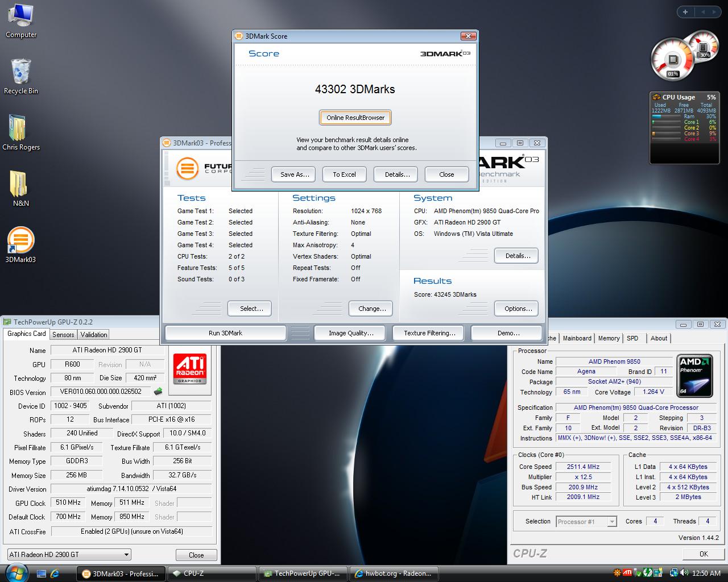Viewport: 728px width, 582px height.
Task: Click the GPU-Z BIOS save chip icon
Action: click(x=158, y=391)
